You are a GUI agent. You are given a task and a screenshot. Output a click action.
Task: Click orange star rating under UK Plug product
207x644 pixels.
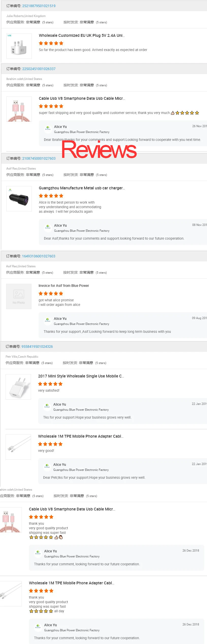click(51, 43)
